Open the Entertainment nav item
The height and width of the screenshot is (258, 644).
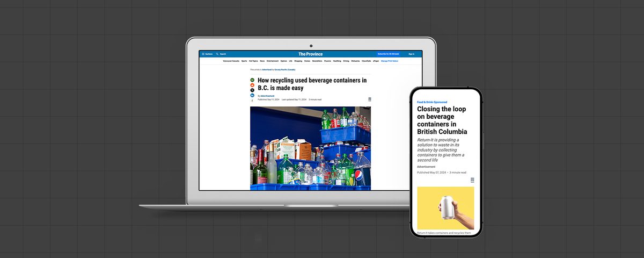coord(273,61)
